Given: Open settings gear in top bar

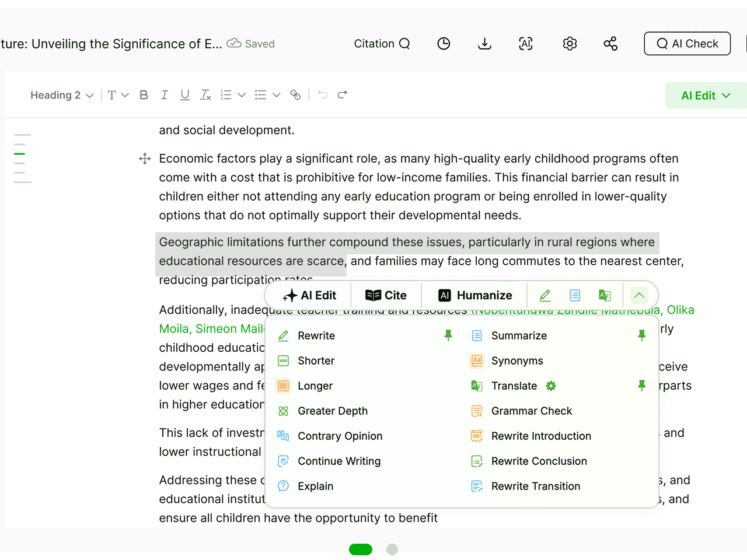Looking at the screenshot, I should click(570, 44).
